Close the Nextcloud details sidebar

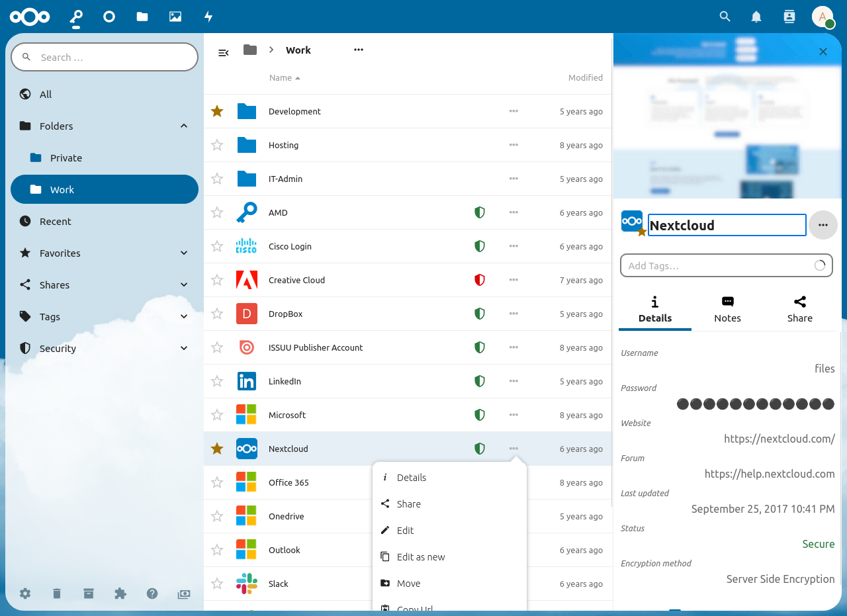click(x=823, y=52)
